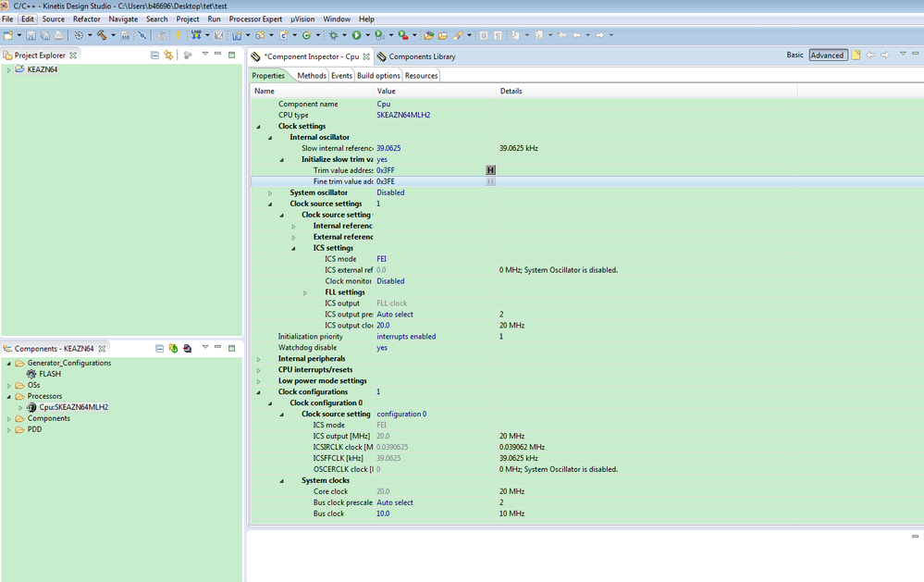Click the green bug Debug icon
924x582 pixels.
point(333,35)
